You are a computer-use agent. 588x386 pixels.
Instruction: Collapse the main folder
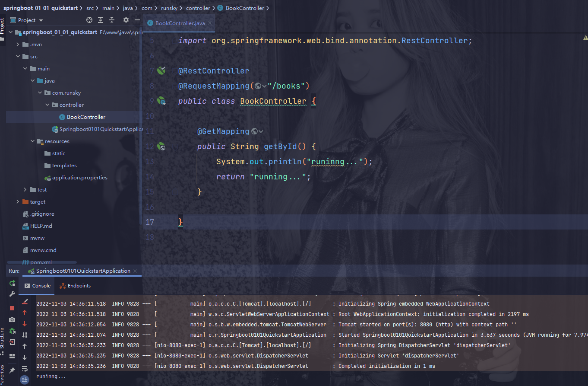coord(25,69)
